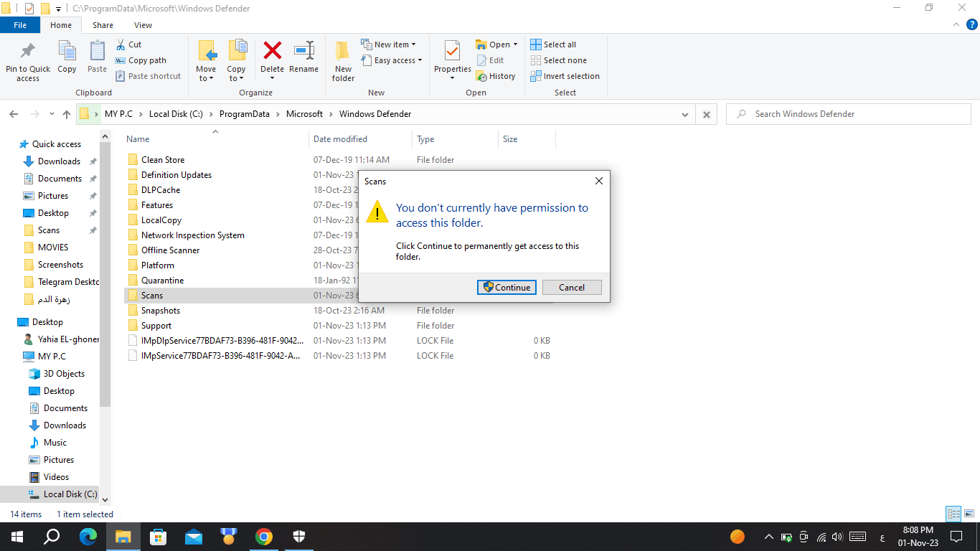Select the Quarantine folder

[162, 281]
